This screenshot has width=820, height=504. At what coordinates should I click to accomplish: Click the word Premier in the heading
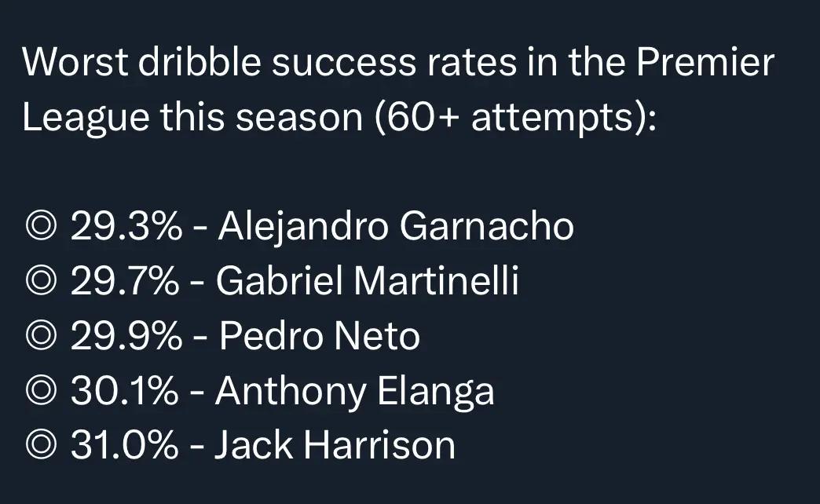705,62
